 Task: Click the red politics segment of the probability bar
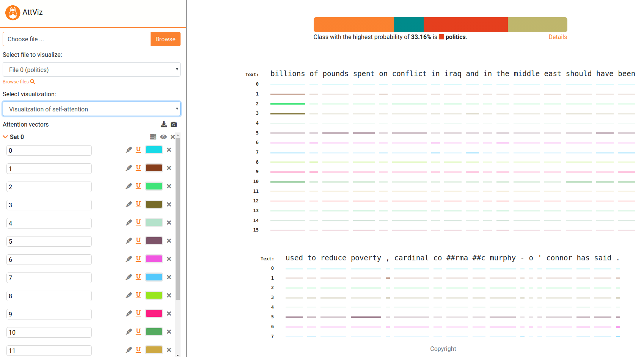point(465,25)
